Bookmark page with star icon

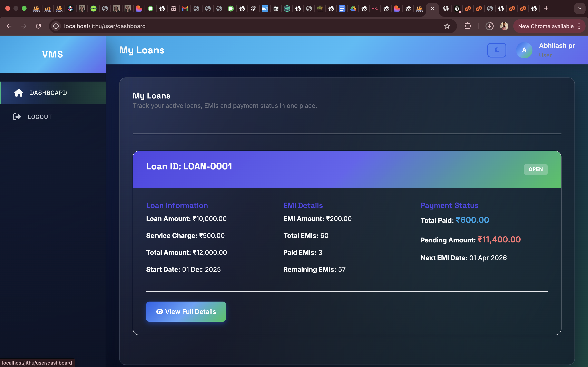pos(447,26)
